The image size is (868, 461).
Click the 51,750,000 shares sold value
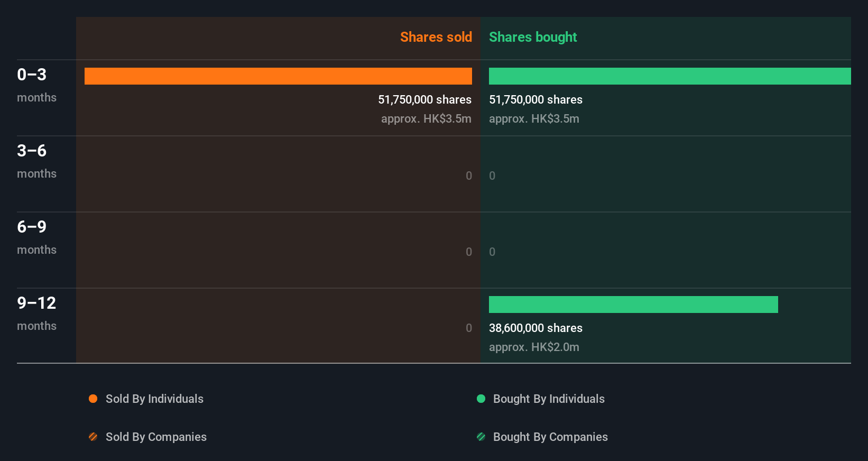click(x=424, y=99)
